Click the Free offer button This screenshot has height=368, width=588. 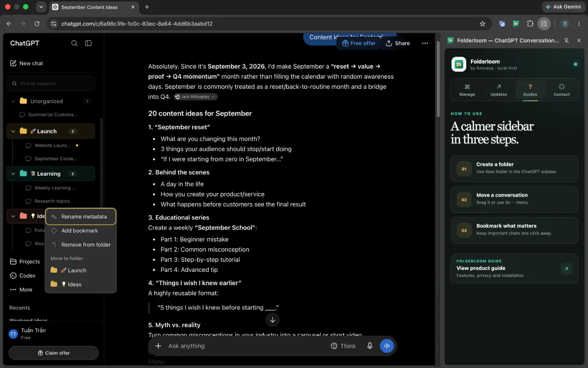[359, 43]
